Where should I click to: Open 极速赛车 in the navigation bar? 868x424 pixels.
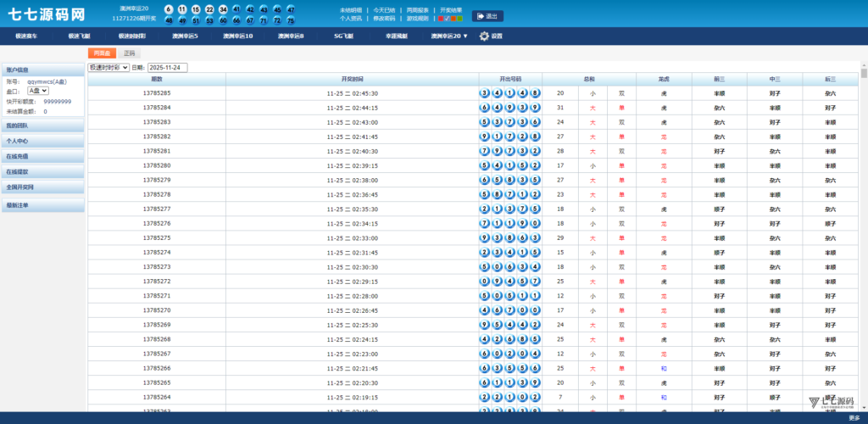point(28,36)
